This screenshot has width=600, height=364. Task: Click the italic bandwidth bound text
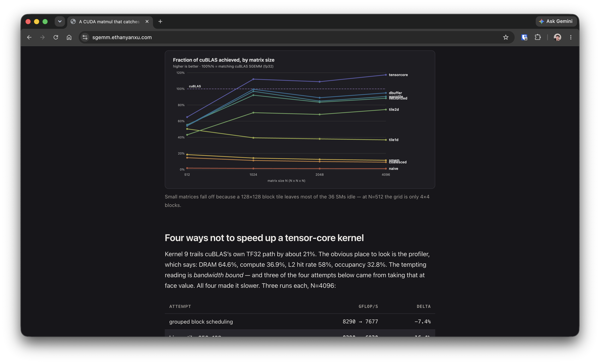pos(218,275)
